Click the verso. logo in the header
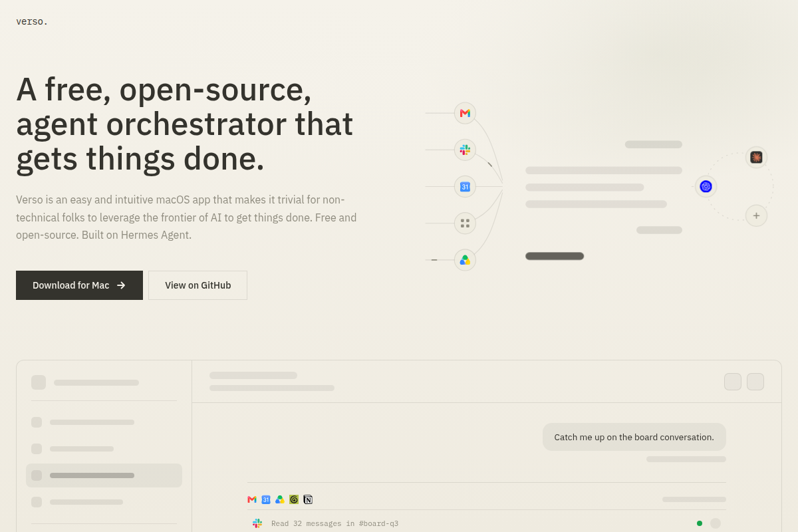Viewport: 798px width, 532px height. (x=32, y=21)
